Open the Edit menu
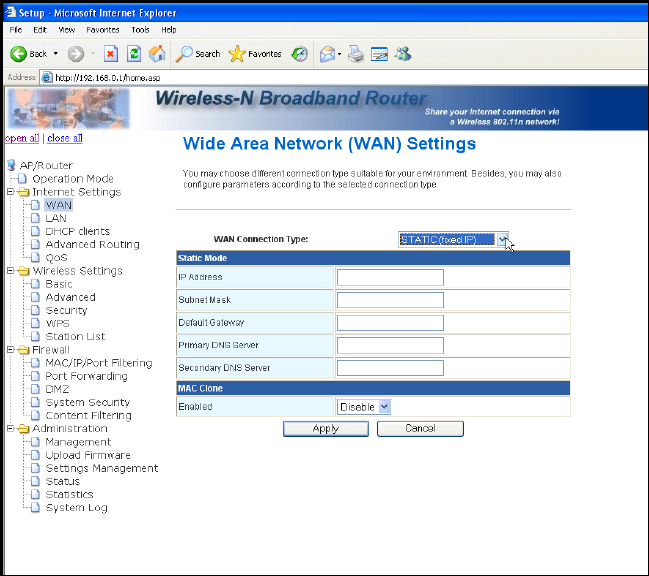Viewport: 649px width, 576px height. (40, 30)
